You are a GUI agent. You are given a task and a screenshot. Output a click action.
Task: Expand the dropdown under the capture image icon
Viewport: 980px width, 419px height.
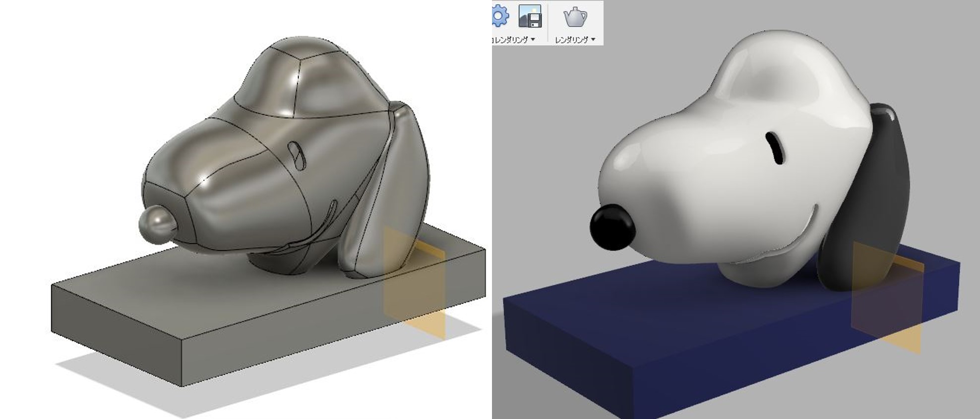coord(514,39)
